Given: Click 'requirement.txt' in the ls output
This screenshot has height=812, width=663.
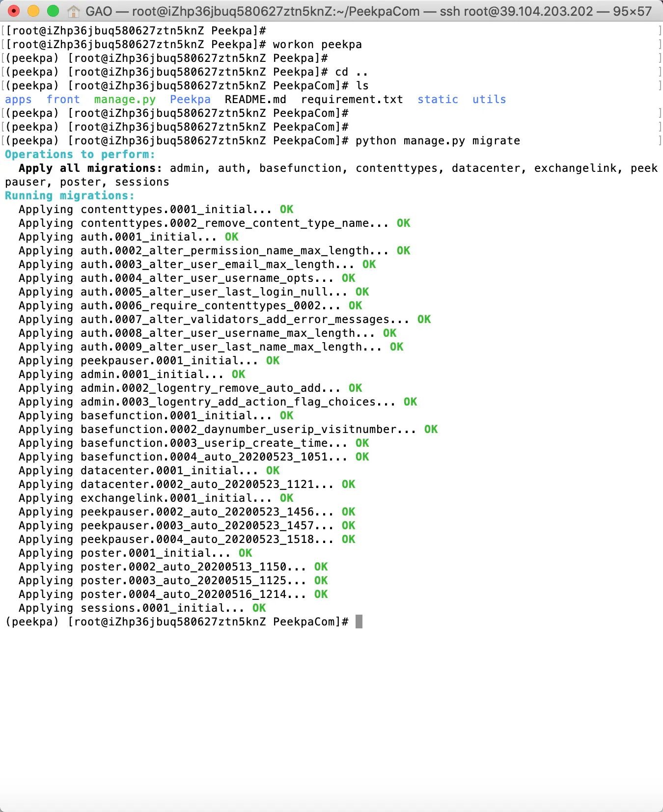Looking at the screenshot, I should click(x=352, y=100).
